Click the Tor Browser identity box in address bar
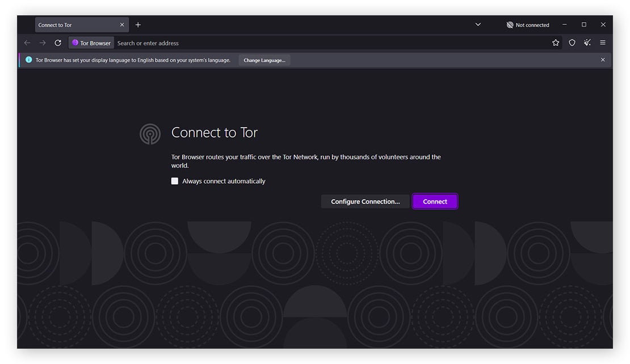This screenshot has height=364, width=630. click(x=91, y=43)
